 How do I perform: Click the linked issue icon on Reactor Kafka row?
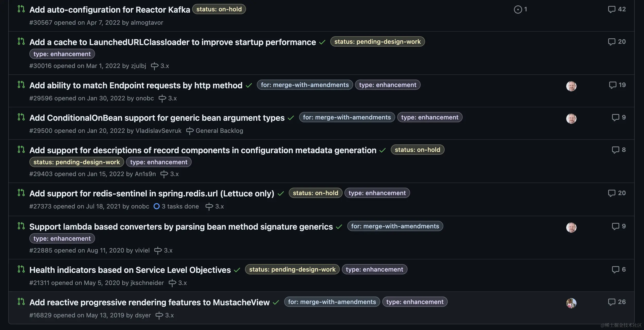click(x=518, y=10)
